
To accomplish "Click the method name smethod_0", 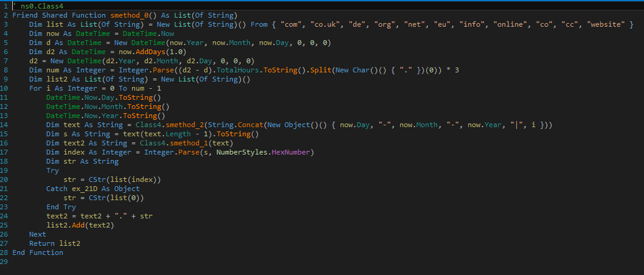I will pos(129,15).
